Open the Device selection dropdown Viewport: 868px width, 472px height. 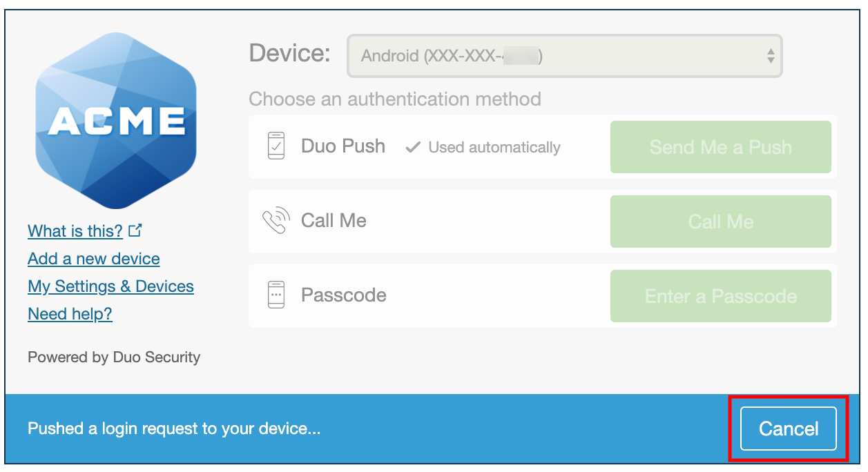point(564,56)
